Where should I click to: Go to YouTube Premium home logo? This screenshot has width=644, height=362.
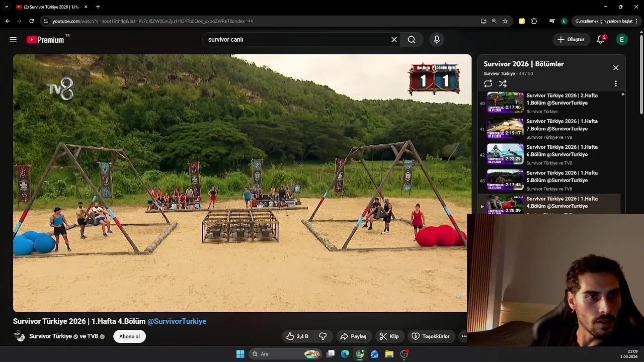point(45,40)
